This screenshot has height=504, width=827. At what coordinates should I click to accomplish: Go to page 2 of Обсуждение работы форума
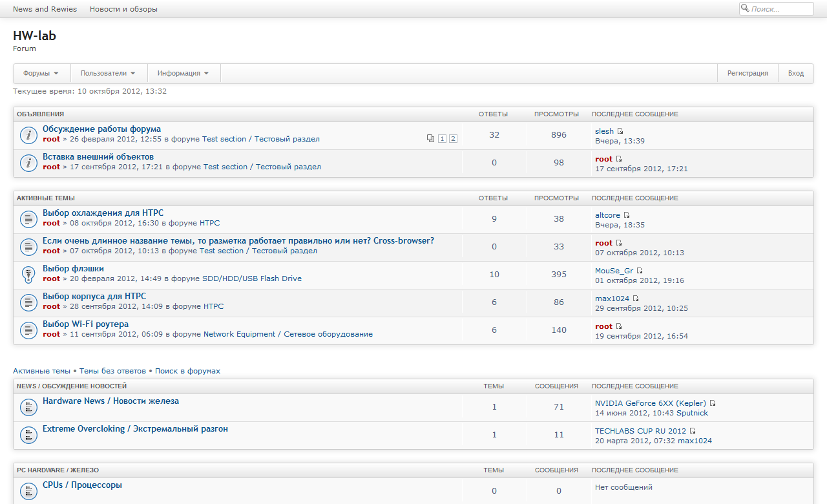click(x=453, y=138)
